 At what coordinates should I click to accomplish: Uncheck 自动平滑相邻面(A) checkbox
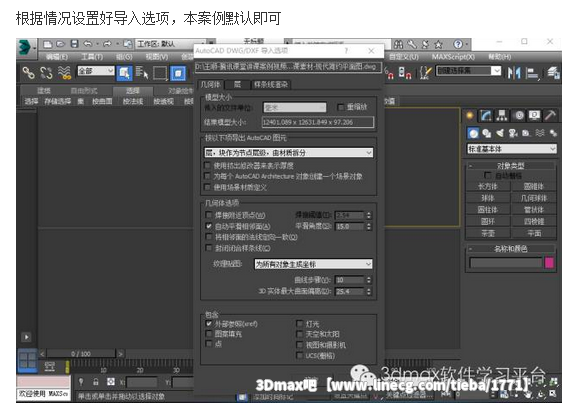pyautogui.click(x=209, y=226)
